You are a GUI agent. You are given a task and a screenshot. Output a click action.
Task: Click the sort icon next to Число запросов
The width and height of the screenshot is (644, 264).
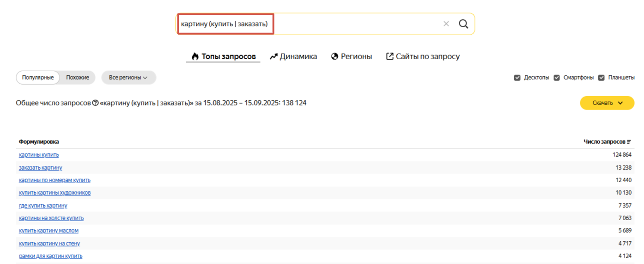coord(629,142)
